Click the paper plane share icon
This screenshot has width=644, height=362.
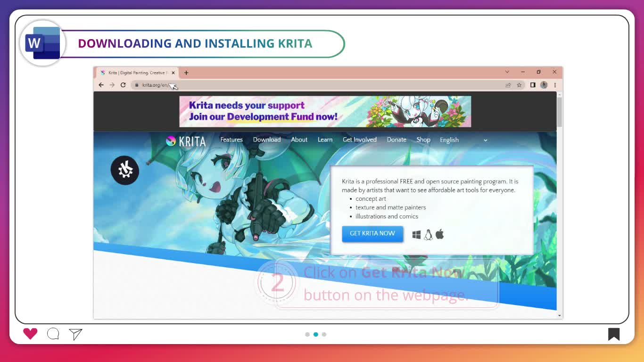coord(75,334)
